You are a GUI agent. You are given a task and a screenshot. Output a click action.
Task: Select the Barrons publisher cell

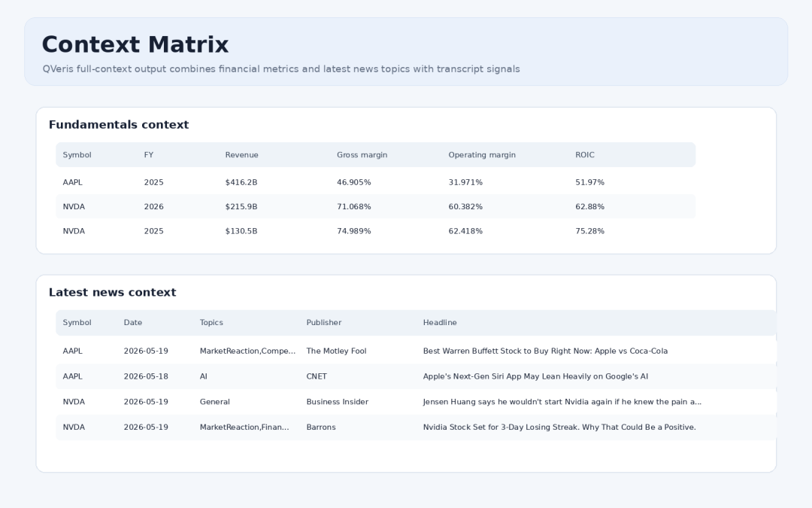coord(321,427)
